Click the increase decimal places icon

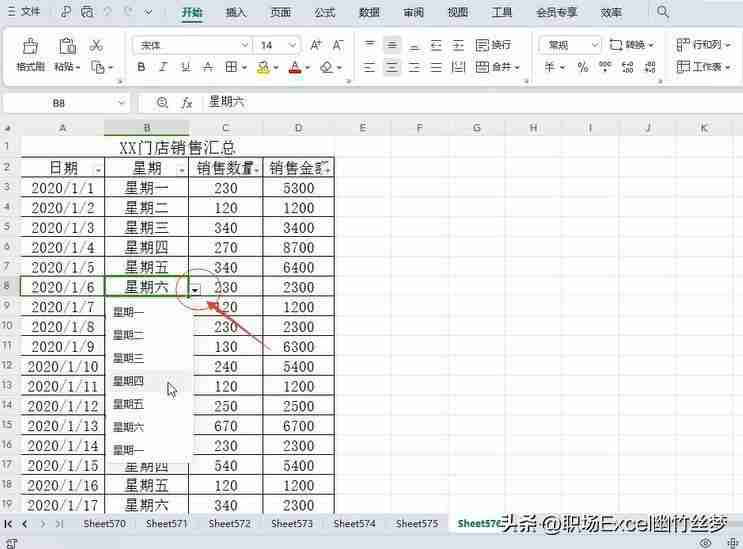coord(627,67)
